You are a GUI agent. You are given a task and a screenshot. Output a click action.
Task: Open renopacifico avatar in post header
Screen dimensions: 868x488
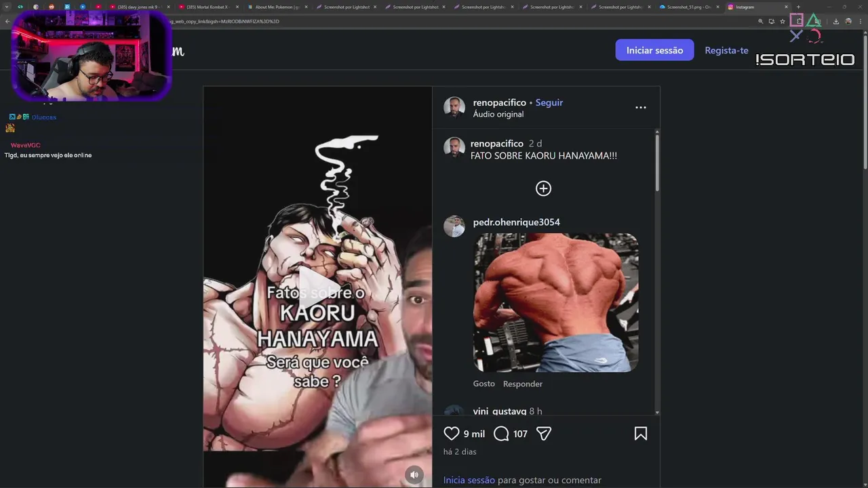tap(454, 108)
